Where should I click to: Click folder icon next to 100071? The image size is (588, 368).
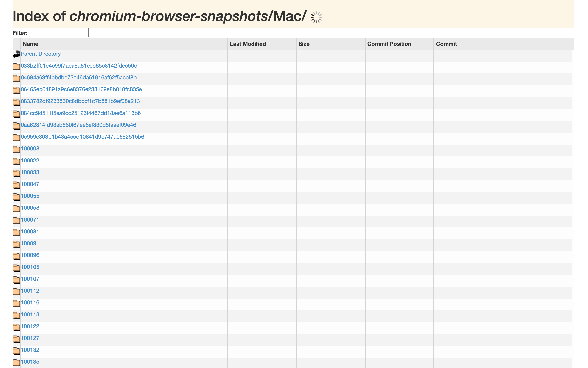(x=16, y=221)
